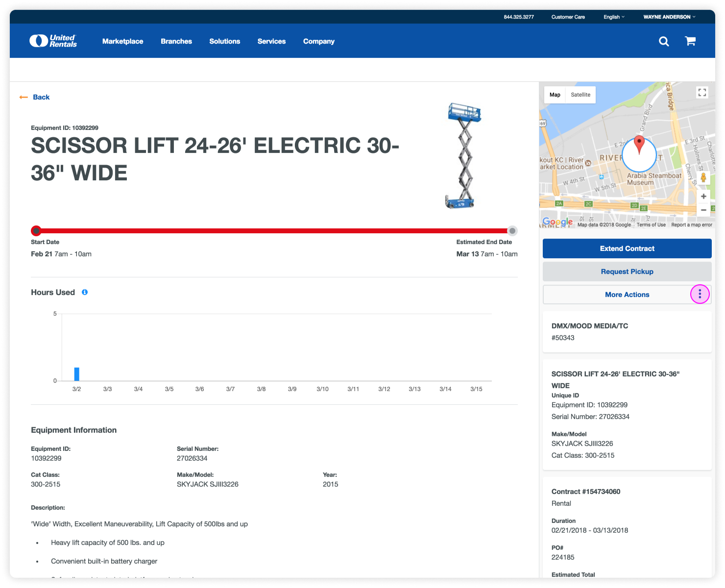Click the United Rentals logo
The height and width of the screenshot is (588, 725).
[x=53, y=41]
